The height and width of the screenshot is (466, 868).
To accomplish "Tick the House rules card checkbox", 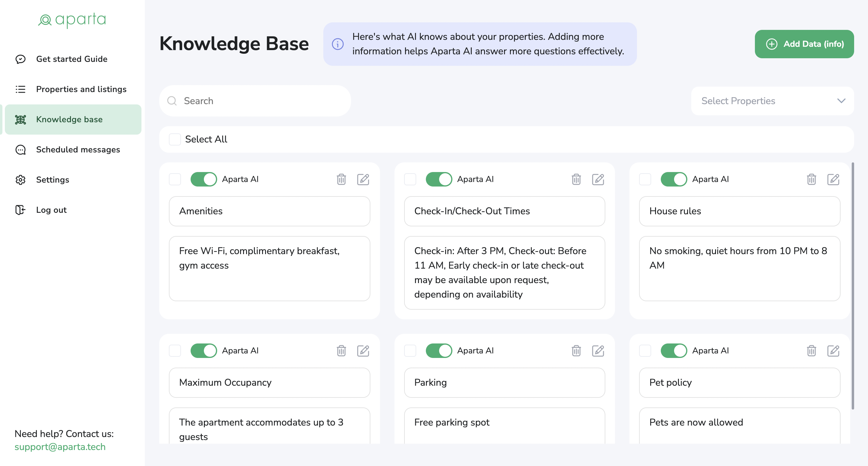I will pos(645,179).
